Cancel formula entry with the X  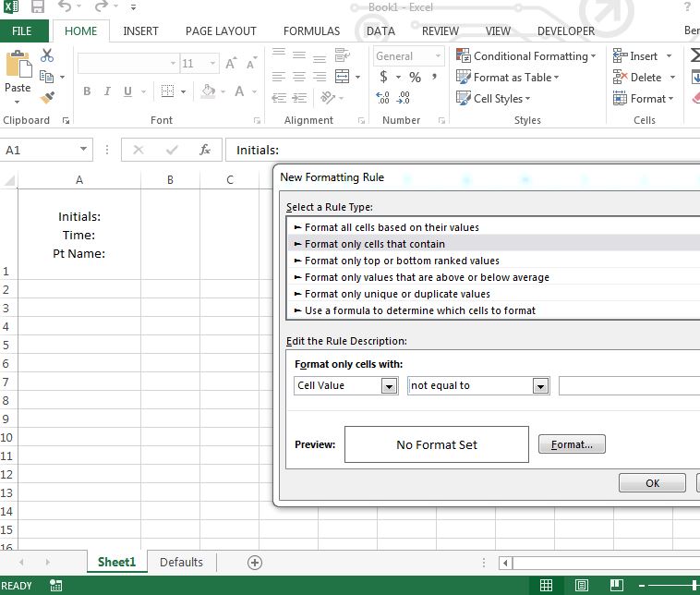139,150
